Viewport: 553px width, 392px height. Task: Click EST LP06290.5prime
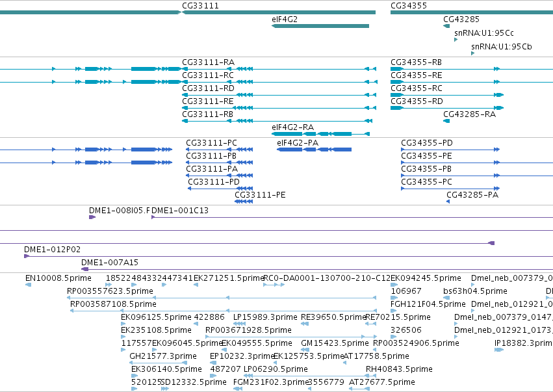[x=276, y=369]
